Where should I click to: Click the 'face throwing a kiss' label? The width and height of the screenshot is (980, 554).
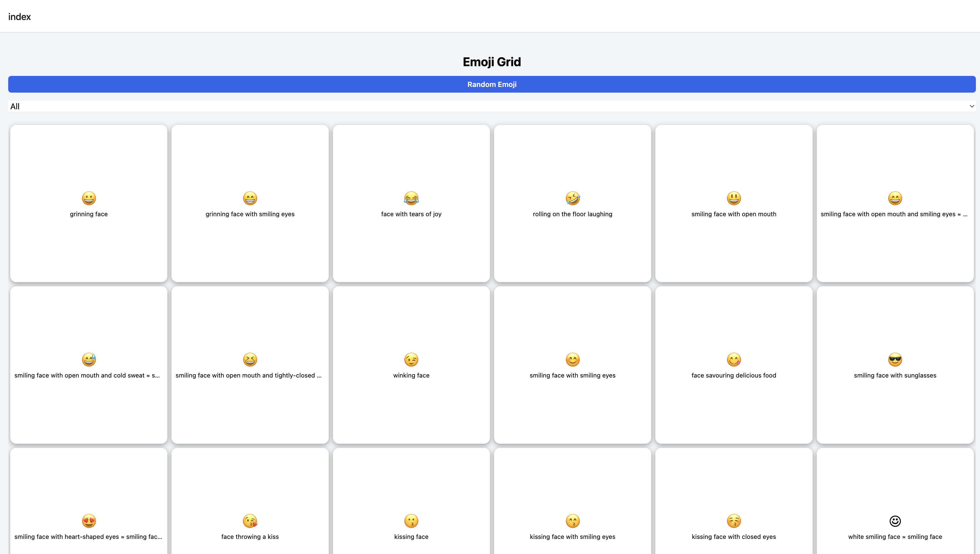tap(250, 537)
